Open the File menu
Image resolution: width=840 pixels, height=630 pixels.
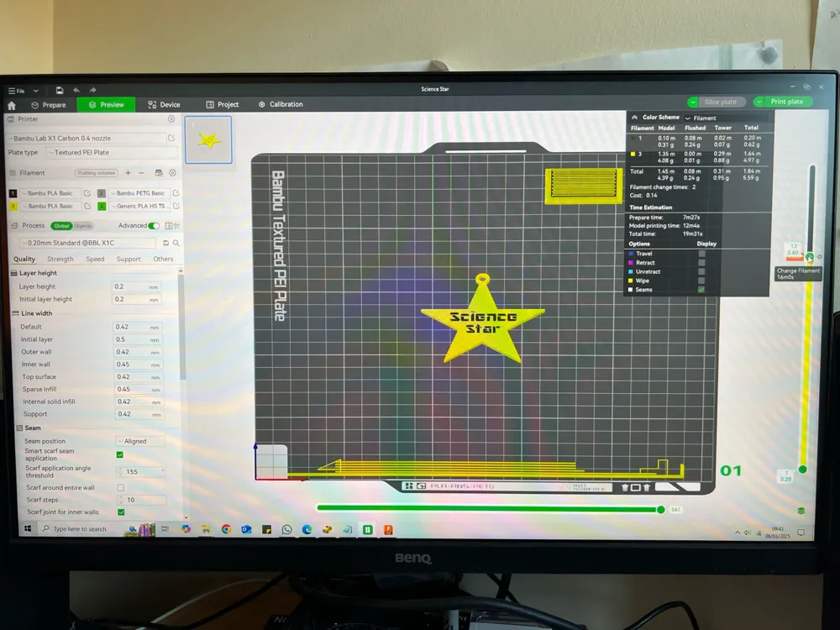coord(17,91)
